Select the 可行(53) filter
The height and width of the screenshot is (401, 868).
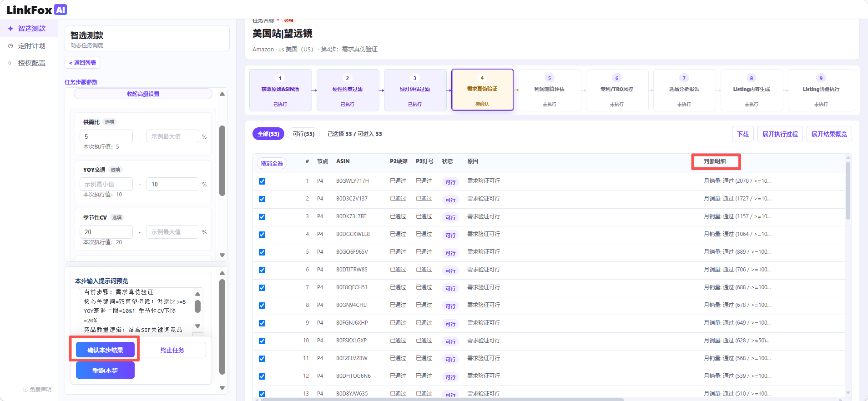pyautogui.click(x=303, y=134)
